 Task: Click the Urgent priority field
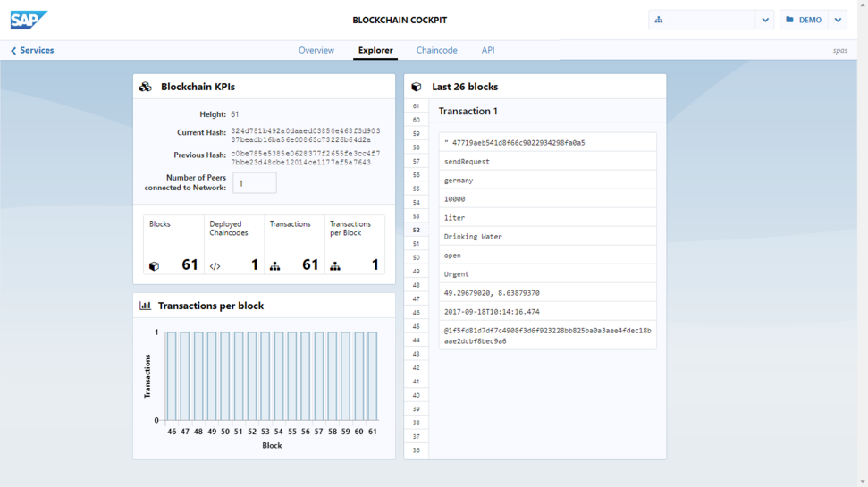[547, 274]
